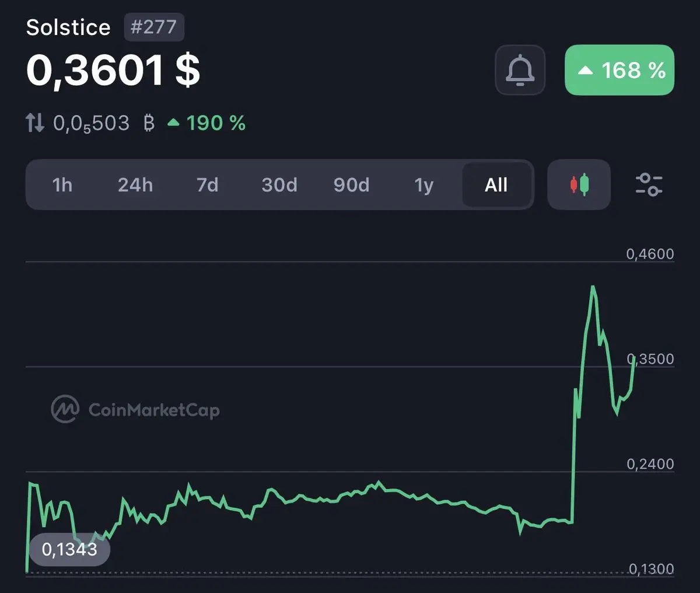Select the 1h time range
700x593 pixels.
[x=62, y=185]
